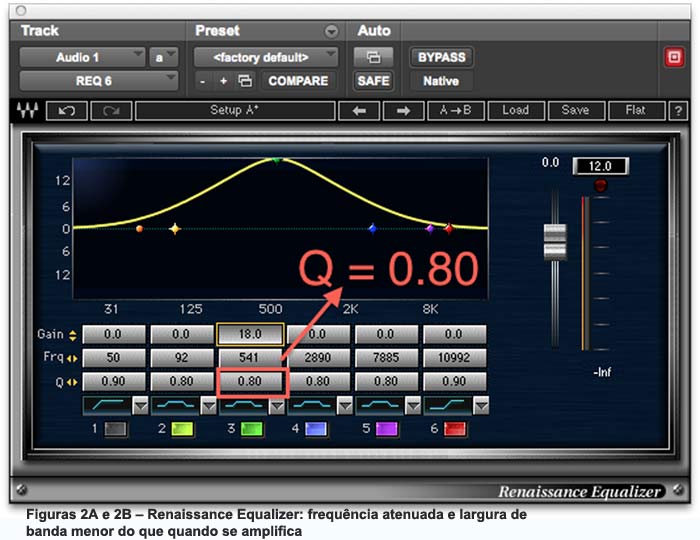Screen dimensions: 700x540
Task: Open help with question mark button
Action: 678,111
